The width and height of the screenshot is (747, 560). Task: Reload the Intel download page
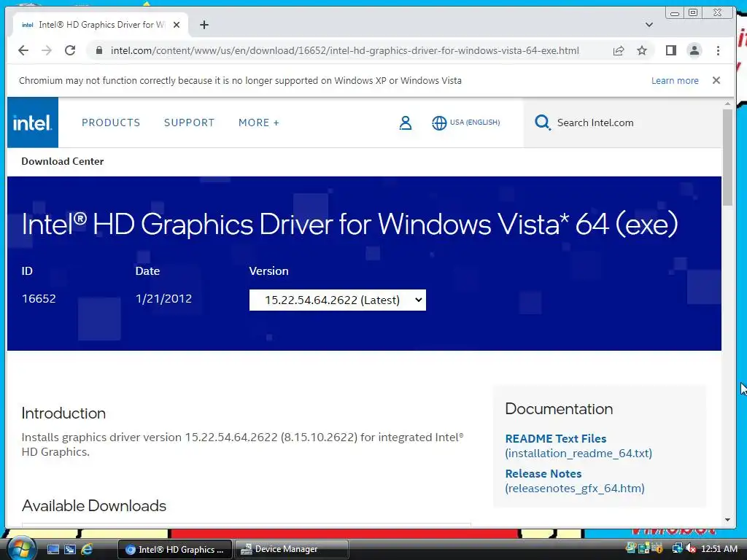[70, 50]
